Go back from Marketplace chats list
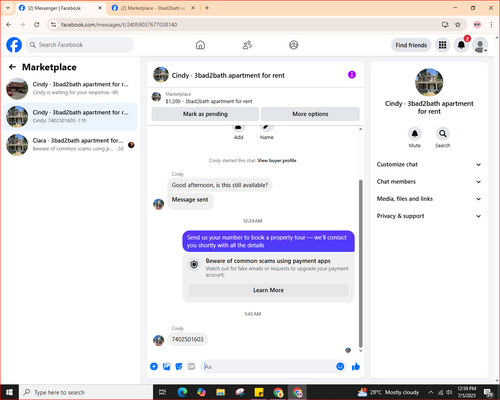Image resolution: width=500 pixels, height=400 pixels. [12, 67]
